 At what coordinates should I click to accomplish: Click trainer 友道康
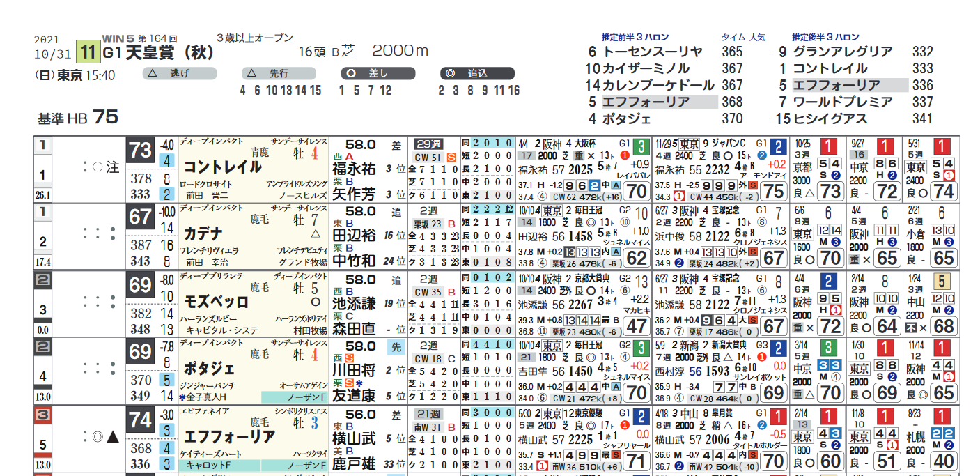click(354, 397)
